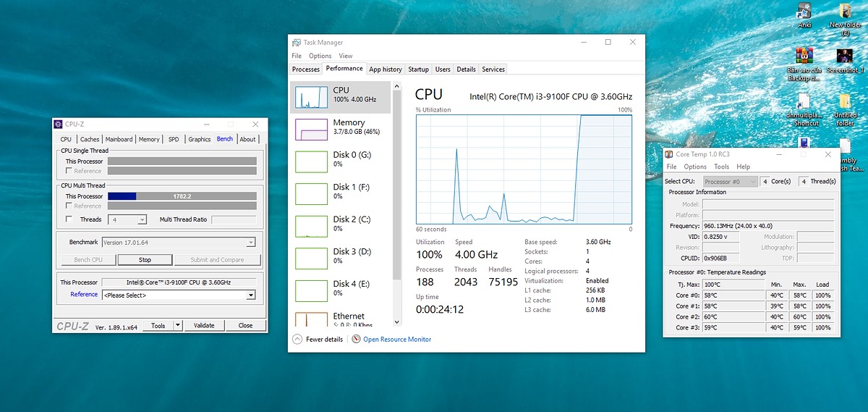The height and width of the screenshot is (412, 868).
Task: Click the Validate button in CPU-Z
Action: tap(204, 326)
